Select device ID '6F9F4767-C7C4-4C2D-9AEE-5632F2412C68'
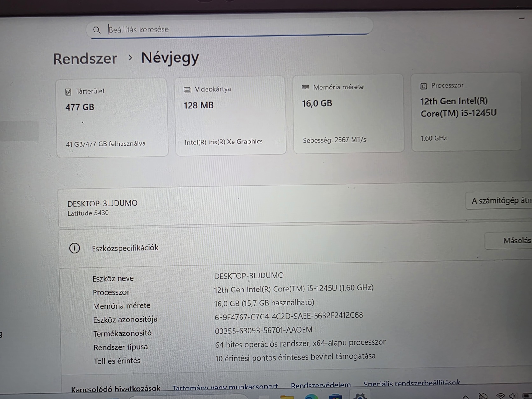 (289, 316)
